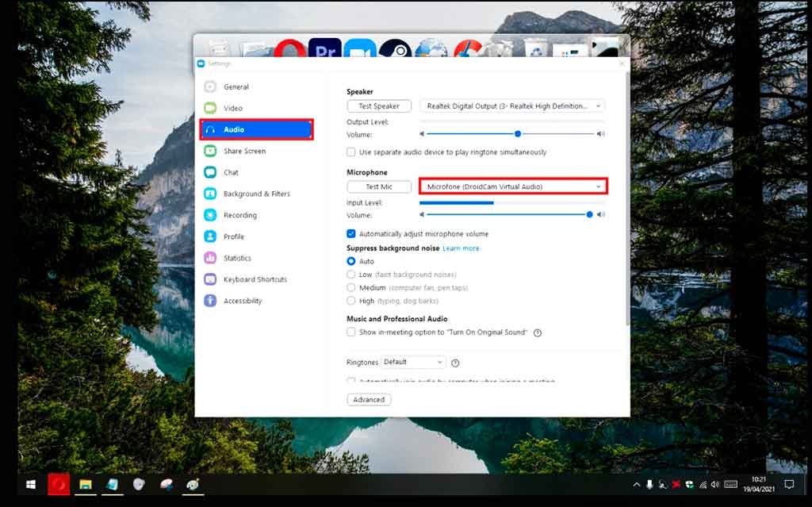Viewport: 812px width, 507px height.
Task: Follow the Learn more link
Action: [x=461, y=248]
